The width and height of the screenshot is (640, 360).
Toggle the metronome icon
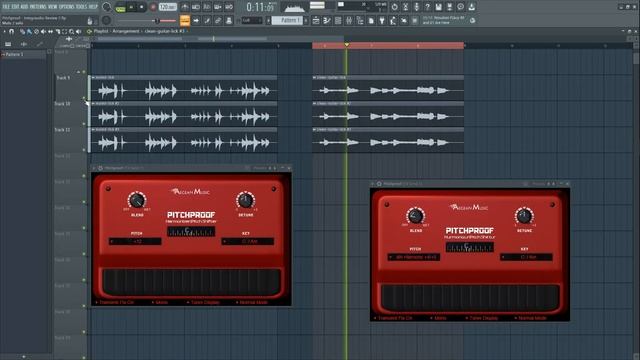coord(185,7)
